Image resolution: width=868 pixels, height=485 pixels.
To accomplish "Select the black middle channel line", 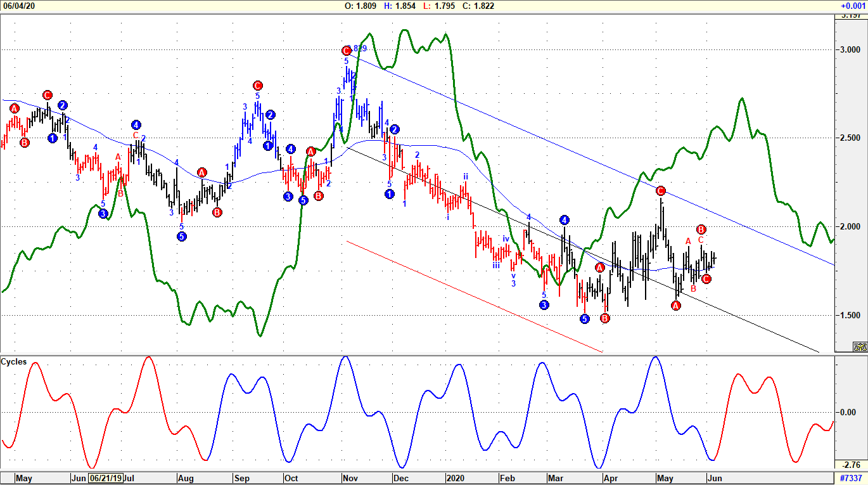I will (583, 250).
